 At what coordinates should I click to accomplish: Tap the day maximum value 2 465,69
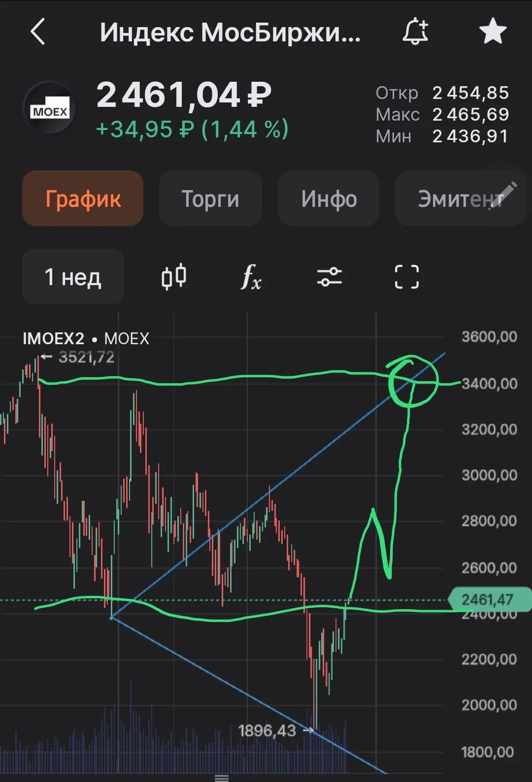(470, 114)
